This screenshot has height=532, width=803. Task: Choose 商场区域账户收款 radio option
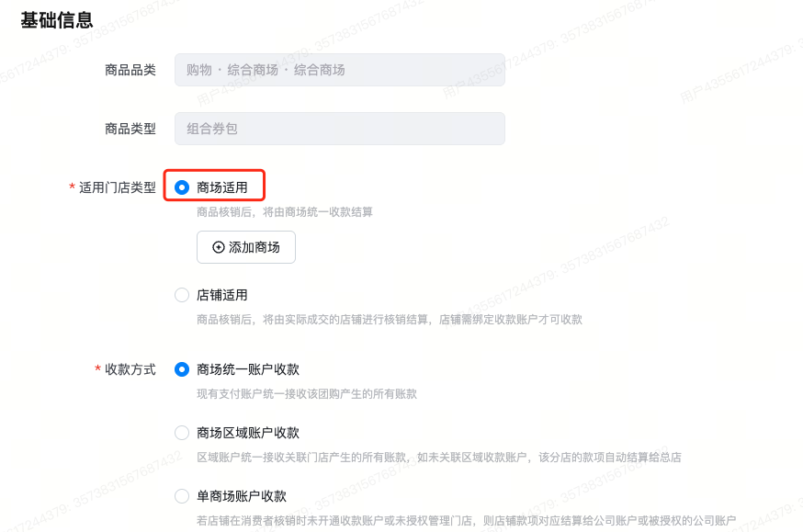182,433
